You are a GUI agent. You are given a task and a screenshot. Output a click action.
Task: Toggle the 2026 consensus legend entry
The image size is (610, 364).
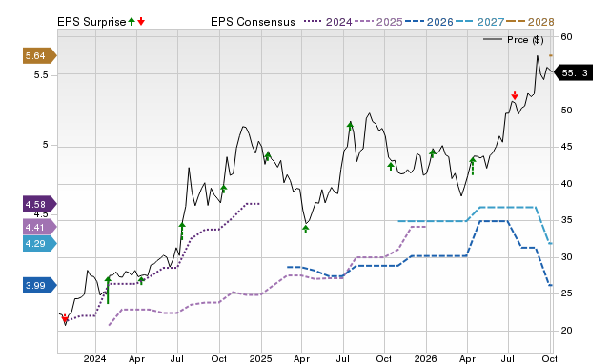pos(429,22)
